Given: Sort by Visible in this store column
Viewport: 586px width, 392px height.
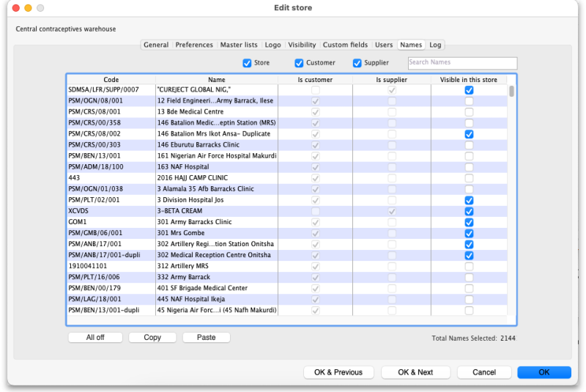Looking at the screenshot, I should point(468,79).
